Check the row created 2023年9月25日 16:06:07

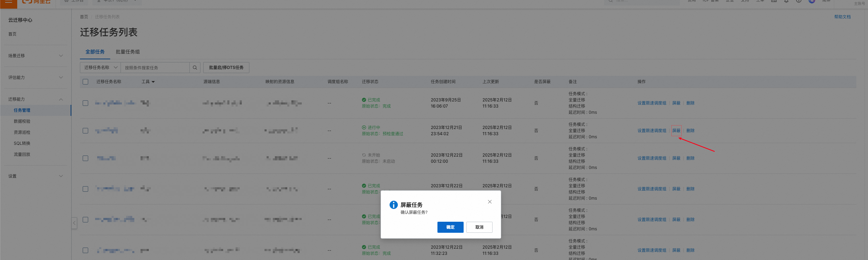85,103
